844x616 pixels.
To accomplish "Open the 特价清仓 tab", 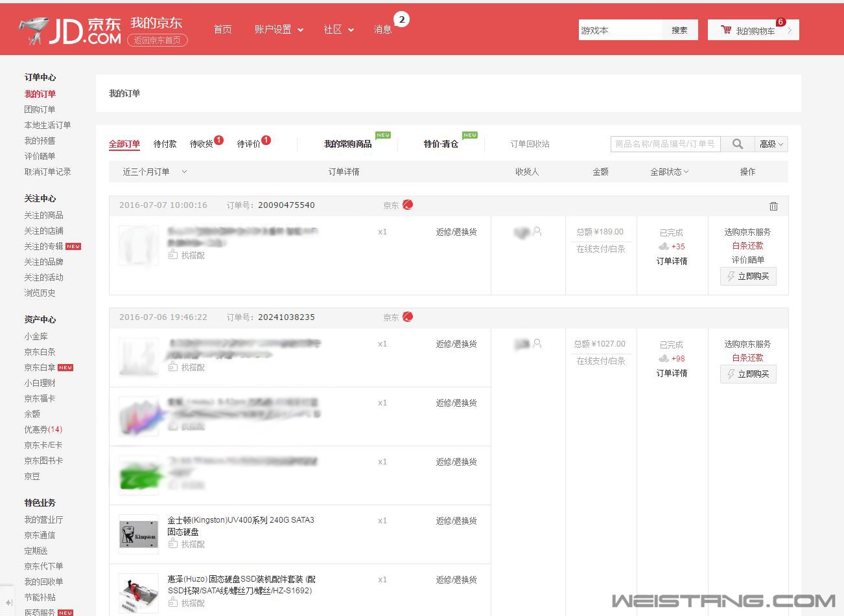I will pos(441,144).
